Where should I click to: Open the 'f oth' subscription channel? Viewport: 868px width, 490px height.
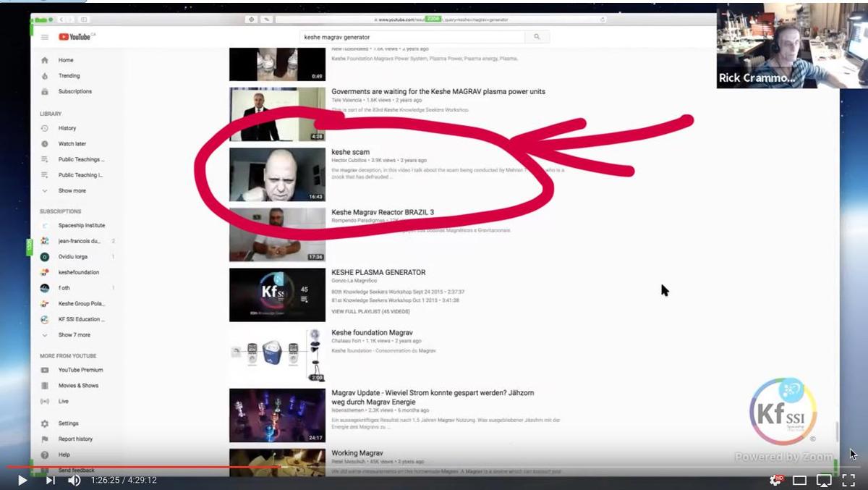pyautogui.click(x=64, y=288)
